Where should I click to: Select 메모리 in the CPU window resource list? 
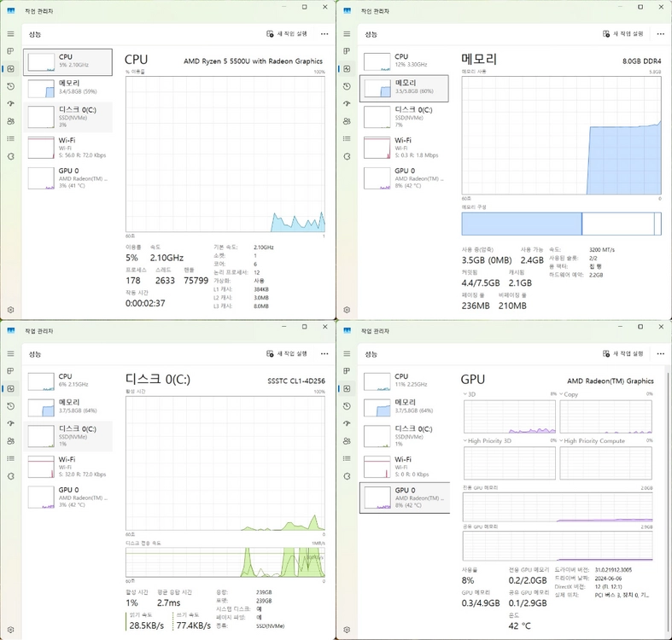pos(68,88)
